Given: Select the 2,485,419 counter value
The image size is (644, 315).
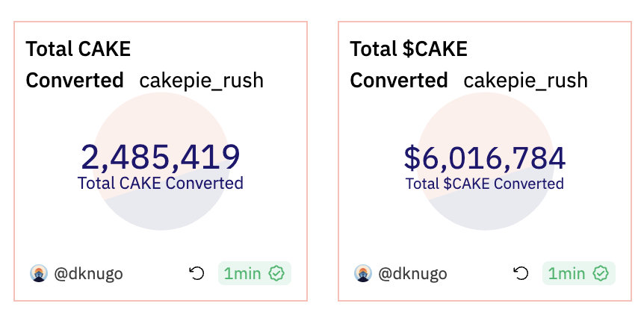Looking at the screenshot, I should 160,157.
